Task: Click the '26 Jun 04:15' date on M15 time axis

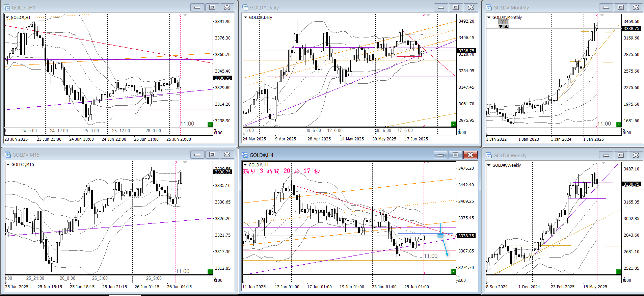Action: pyautogui.click(x=179, y=287)
